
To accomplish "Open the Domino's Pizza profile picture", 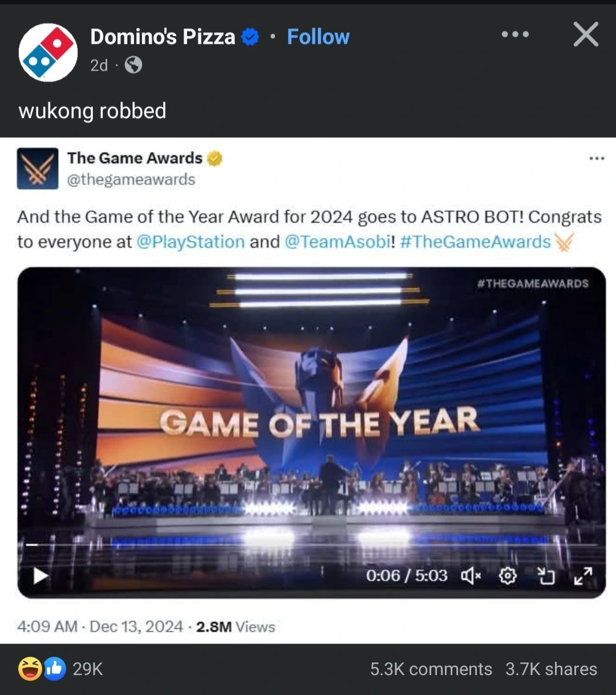I will pyautogui.click(x=48, y=52).
